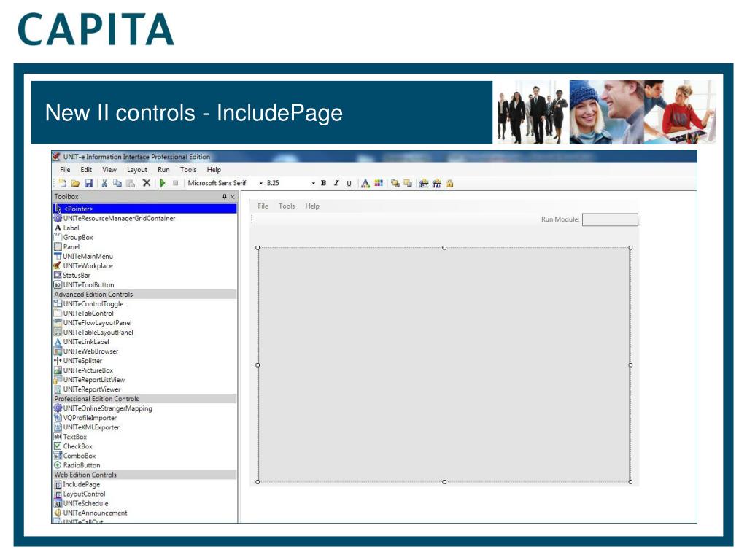The height and width of the screenshot is (560, 747).
Task: Select the UNITeWebBrowser control
Action: (145, 351)
